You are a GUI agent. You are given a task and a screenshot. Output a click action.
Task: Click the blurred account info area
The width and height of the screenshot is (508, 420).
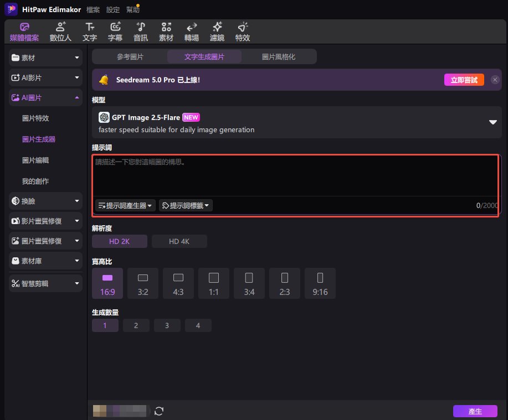point(120,411)
